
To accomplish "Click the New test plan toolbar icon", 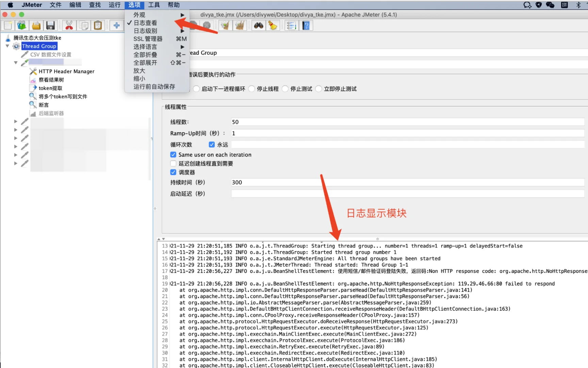I will coord(8,26).
